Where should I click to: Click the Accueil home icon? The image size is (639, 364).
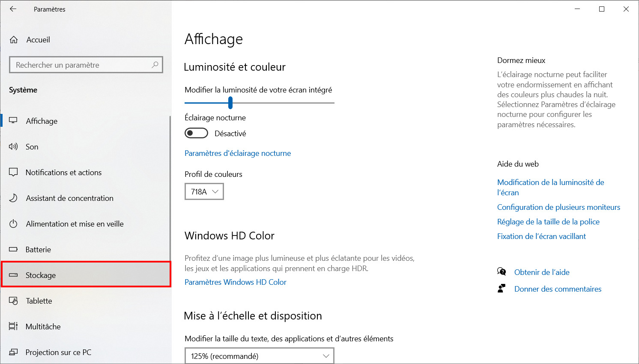pyautogui.click(x=14, y=40)
